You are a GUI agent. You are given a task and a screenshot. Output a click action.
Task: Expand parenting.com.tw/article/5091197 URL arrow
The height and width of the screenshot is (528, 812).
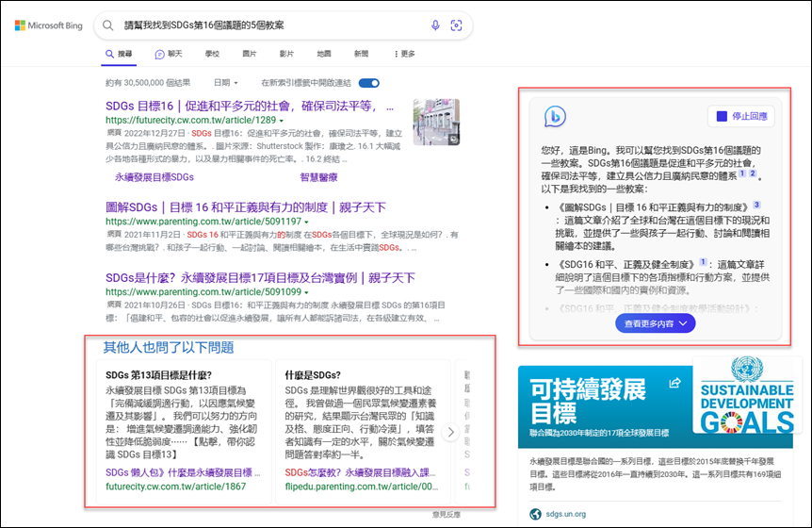point(306,222)
